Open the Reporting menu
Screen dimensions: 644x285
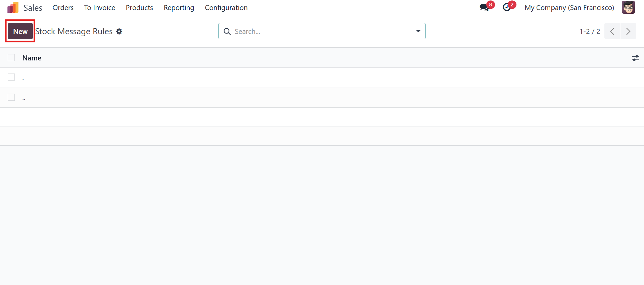point(179,8)
